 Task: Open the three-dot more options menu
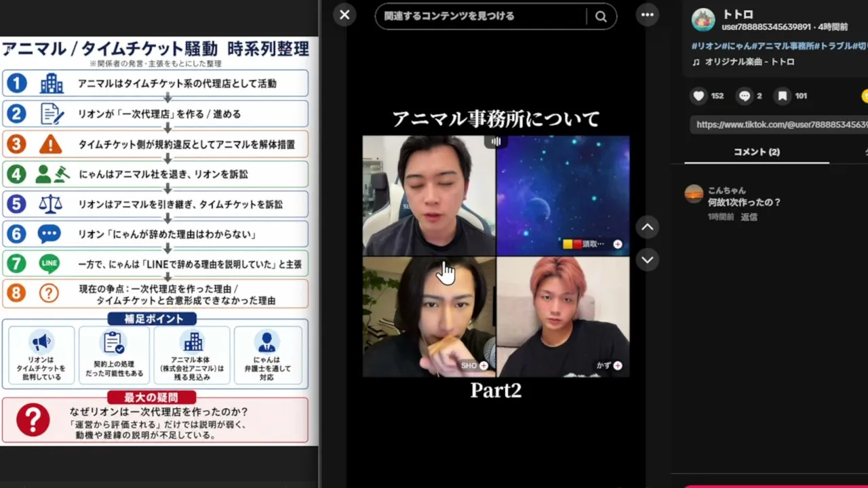pyautogui.click(x=648, y=15)
